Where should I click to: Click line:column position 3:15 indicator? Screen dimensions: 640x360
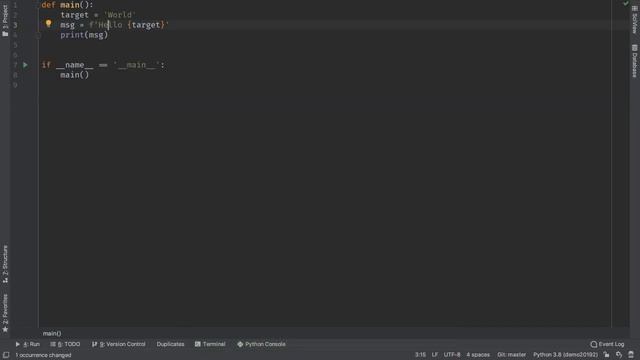[x=420, y=355]
